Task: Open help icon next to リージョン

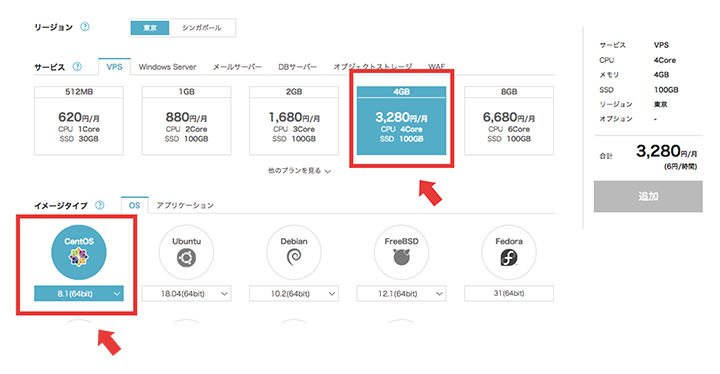Action: tap(84, 27)
